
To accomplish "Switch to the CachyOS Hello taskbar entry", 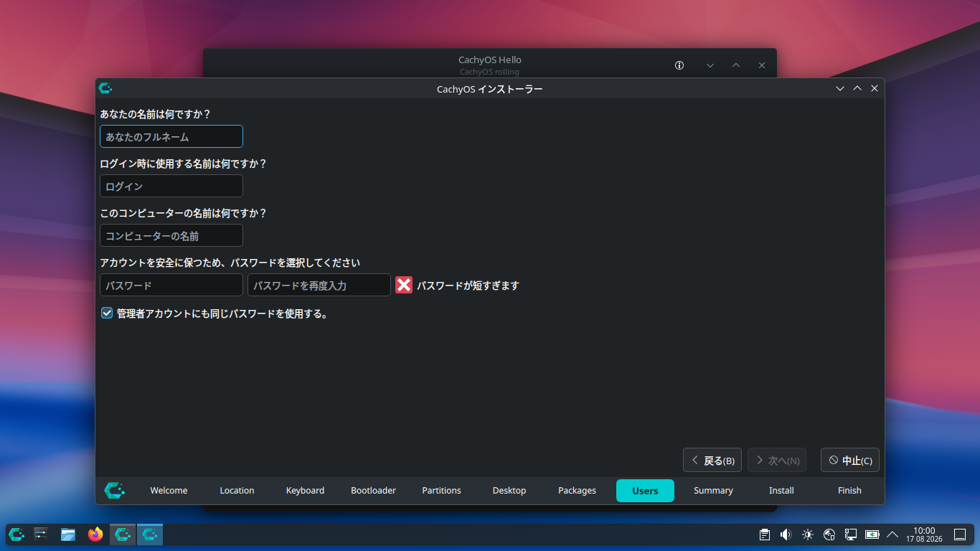I will 123,534.
